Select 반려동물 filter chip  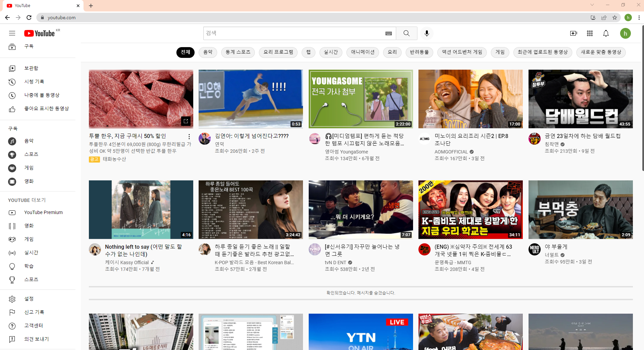pos(419,52)
